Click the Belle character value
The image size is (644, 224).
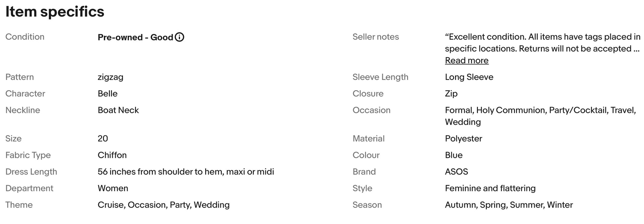point(108,94)
